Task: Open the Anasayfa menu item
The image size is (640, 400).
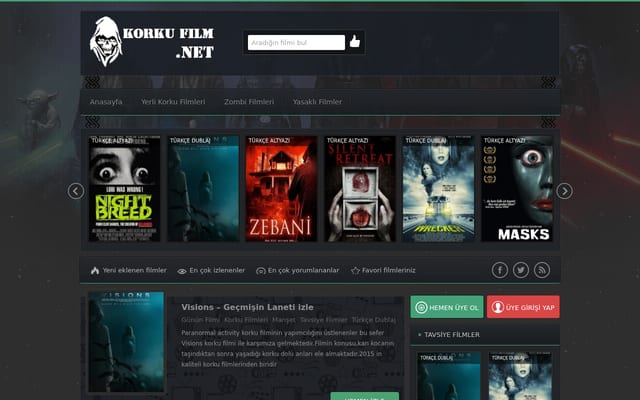Action: coord(106,102)
